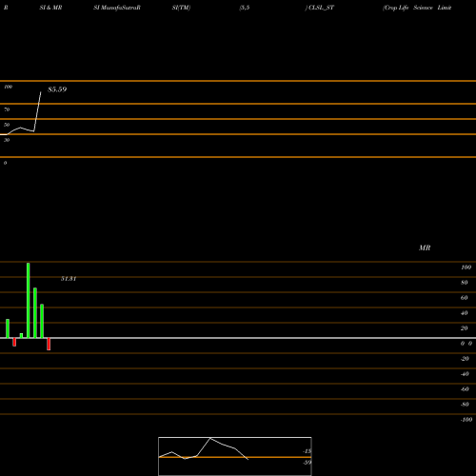Click the -100 label on MR axis
This screenshot has height=476, width=476.
[466, 420]
